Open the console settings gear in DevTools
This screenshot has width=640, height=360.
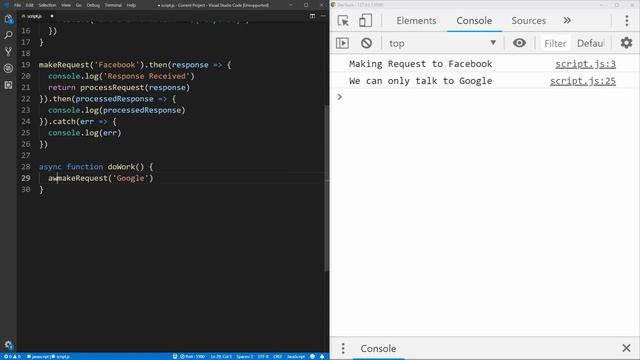click(626, 42)
